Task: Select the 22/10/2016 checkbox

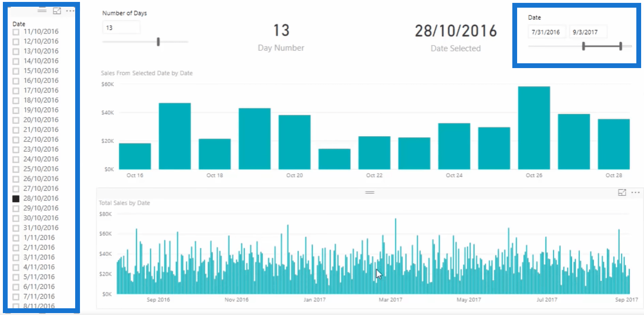Action: [16, 140]
